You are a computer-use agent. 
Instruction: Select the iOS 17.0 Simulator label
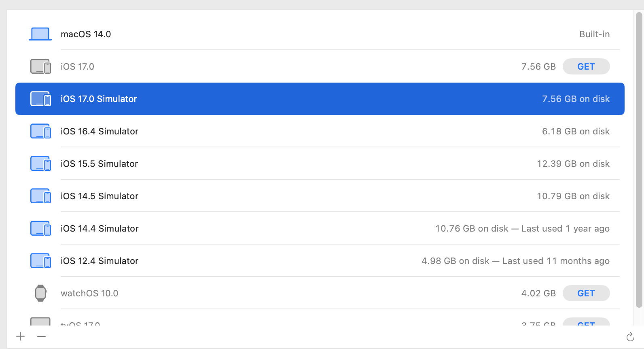tap(99, 99)
